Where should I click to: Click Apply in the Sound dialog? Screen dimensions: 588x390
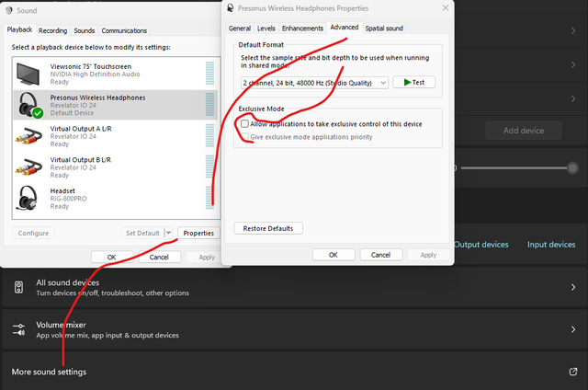207,257
